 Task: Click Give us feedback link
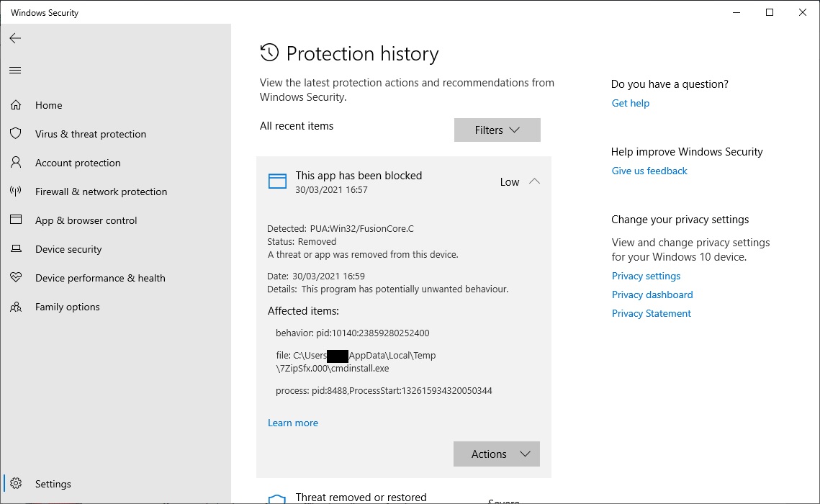(x=649, y=171)
